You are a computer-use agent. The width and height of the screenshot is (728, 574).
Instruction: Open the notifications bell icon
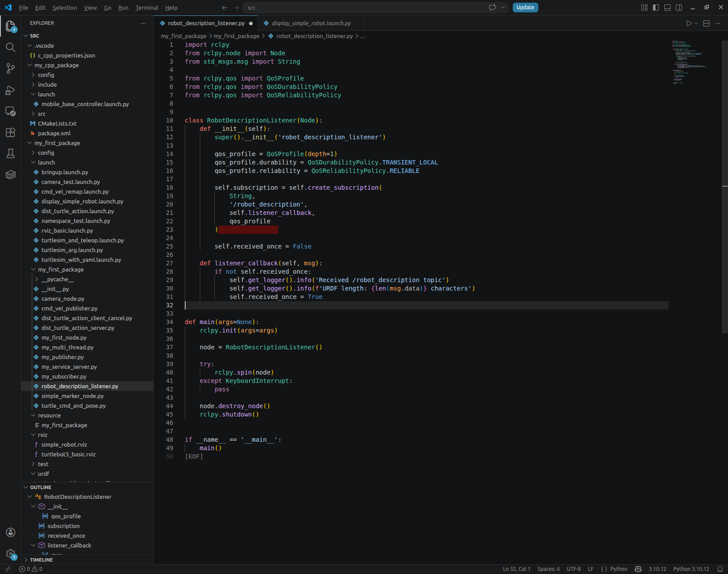pyautogui.click(x=720, y=569)
